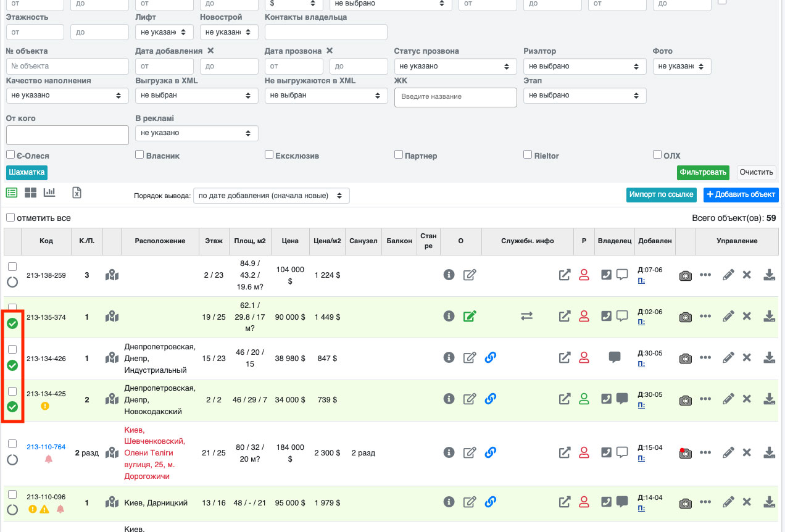Check the 'ОЛХ' filter checkbox
Viewport: 785px width, 532px height.
coord(657,154)
